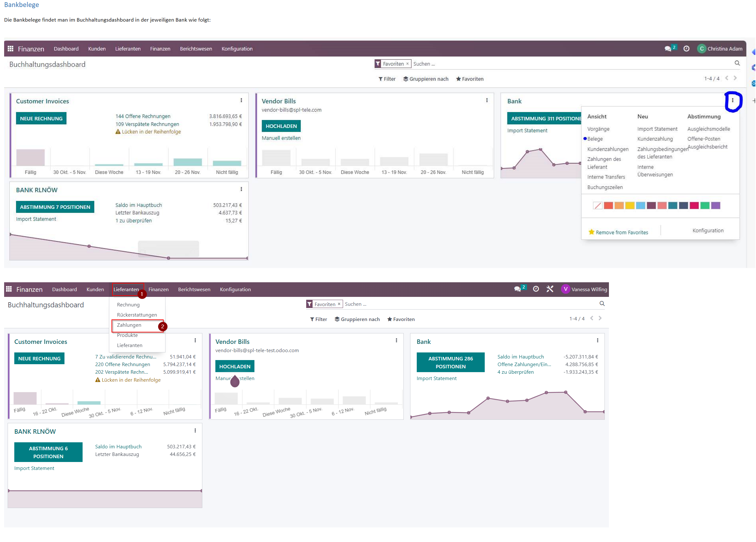This screenshot has height=542, width=756.
Task: Click the debug tools icon beside Vanessa Wilfing
Action: [x=550, y=289]
